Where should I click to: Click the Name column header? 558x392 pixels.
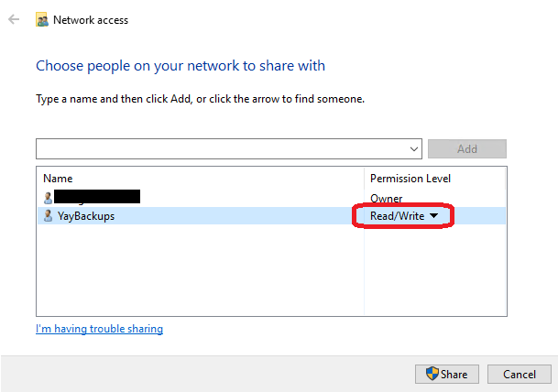[58, 179]
